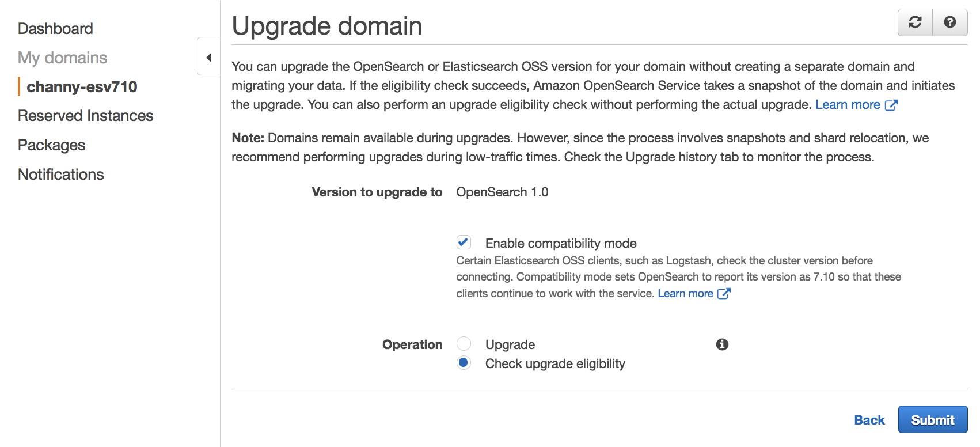Submit the upgrade request
Screen dimensions: 980x447
click(933, 420)
